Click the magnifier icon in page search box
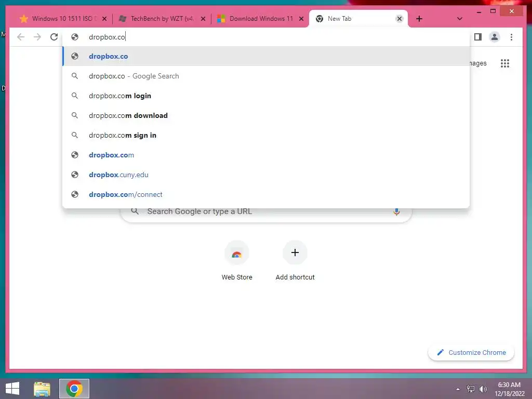The height and width of the screenshot is (399, 532). (x=135, y=211)
